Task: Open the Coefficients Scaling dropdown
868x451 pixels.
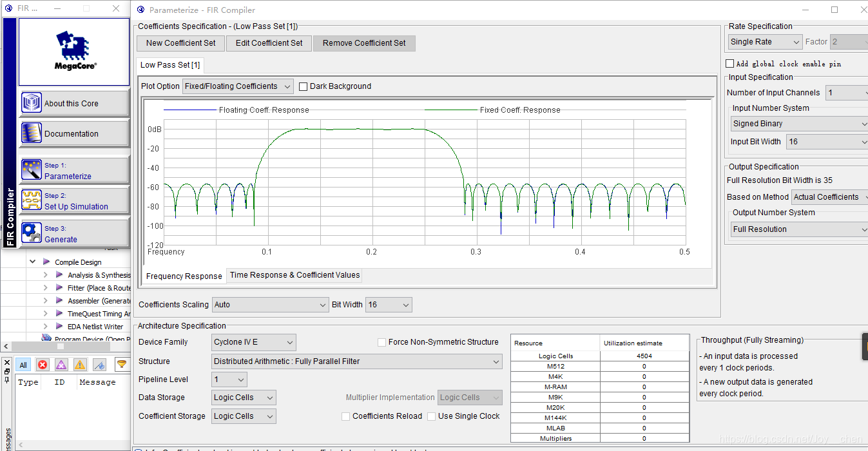Action: coord(270,305)
